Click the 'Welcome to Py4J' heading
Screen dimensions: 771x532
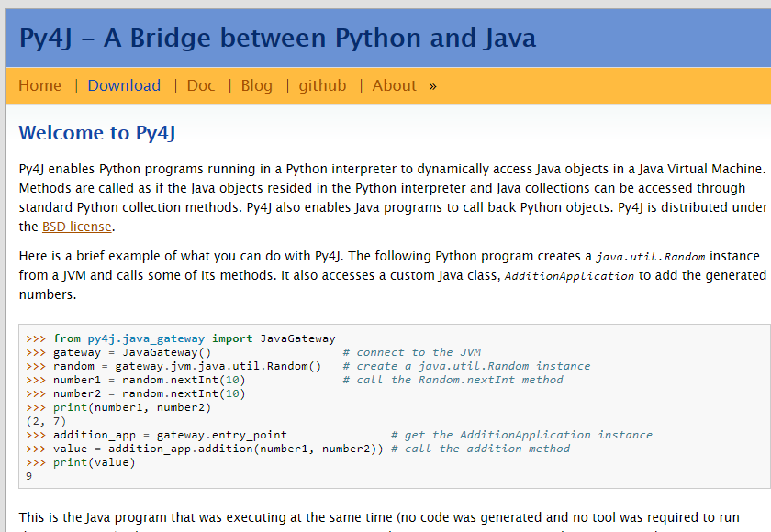pyautogui.click(x=97, y=133)
